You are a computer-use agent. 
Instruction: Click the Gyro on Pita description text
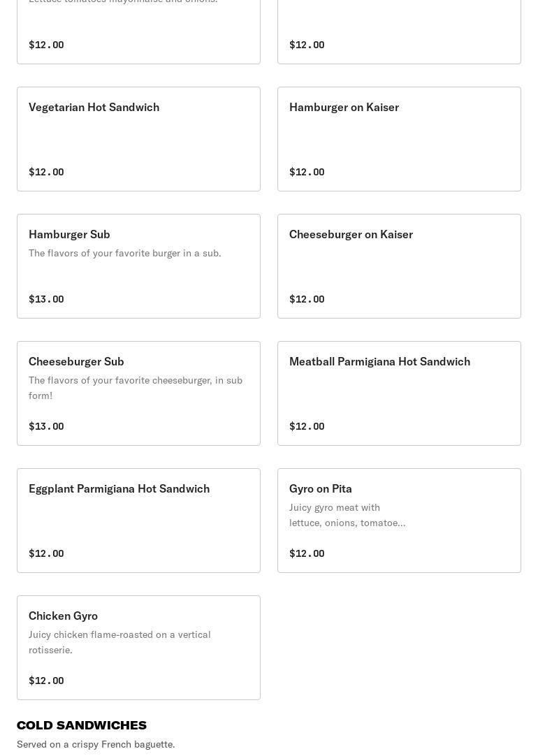click(x=347, y=515)
